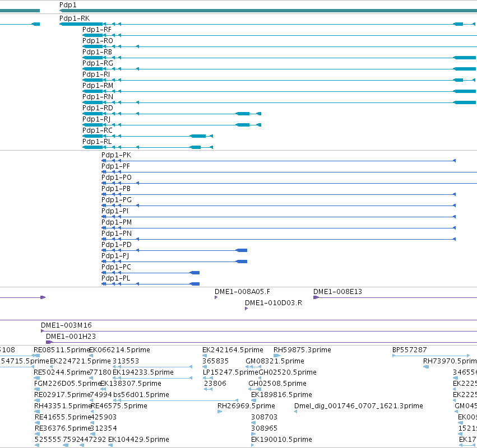Click the Pdp1-RJ label
Screen dimensions: 477x448
[96, 119]
